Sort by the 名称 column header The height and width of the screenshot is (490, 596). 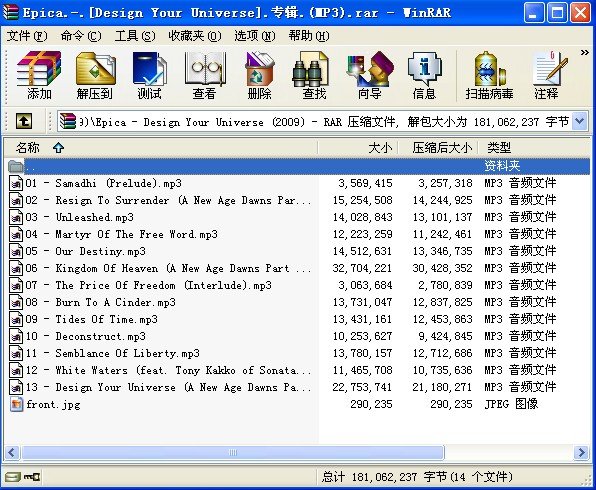pyautogui.click(x=160, y=147)
